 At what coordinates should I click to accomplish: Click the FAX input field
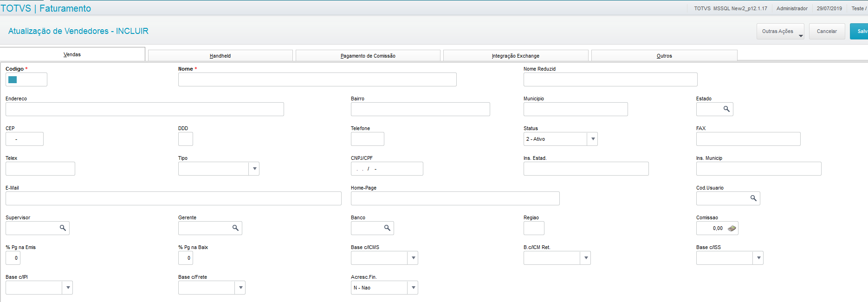[748, 139]
